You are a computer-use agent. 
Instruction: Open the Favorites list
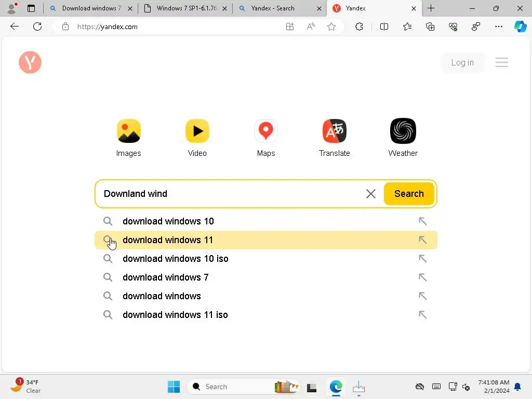coord(407,26)
